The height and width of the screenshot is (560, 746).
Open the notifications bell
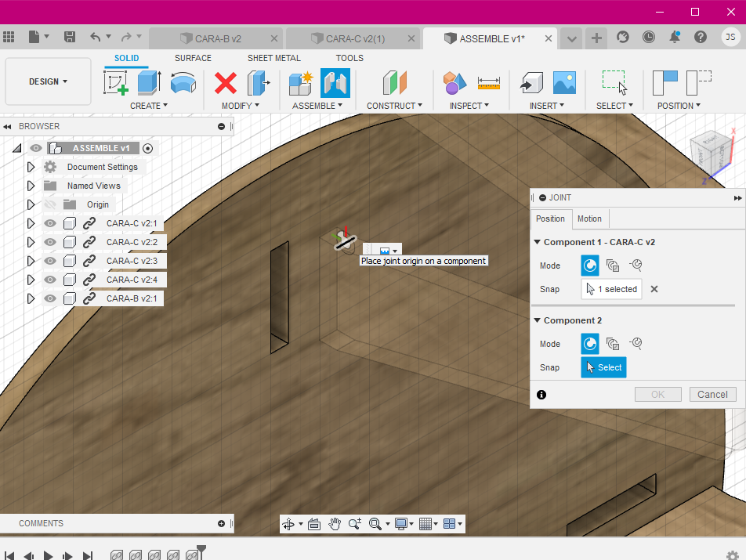[675, 37]
